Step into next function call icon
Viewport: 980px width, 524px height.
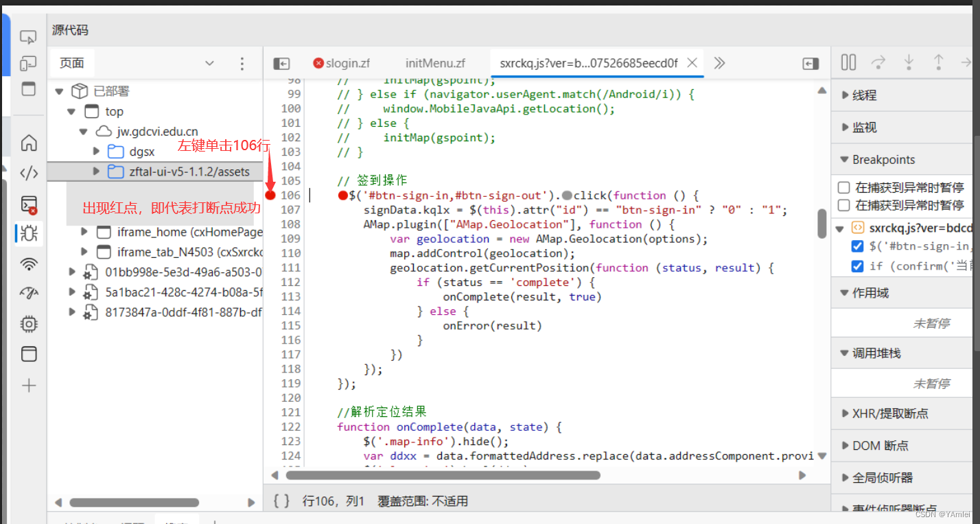coord(909,62)
